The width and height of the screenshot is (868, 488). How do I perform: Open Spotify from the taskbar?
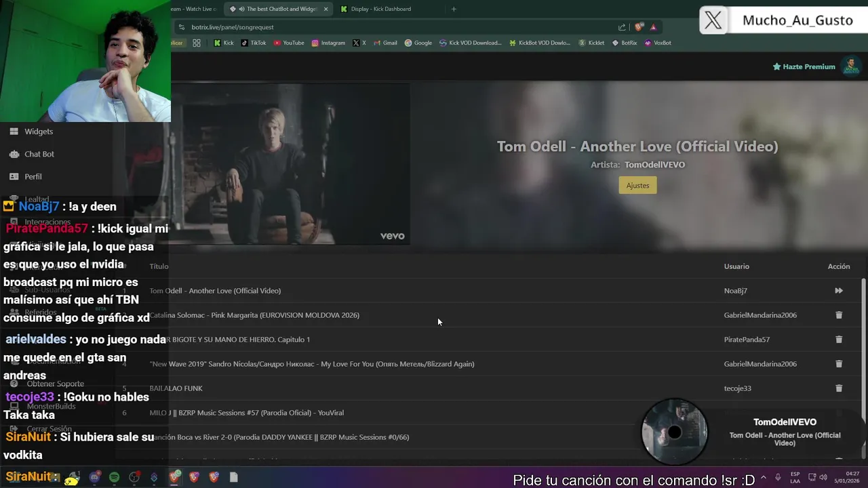(114, 477)
